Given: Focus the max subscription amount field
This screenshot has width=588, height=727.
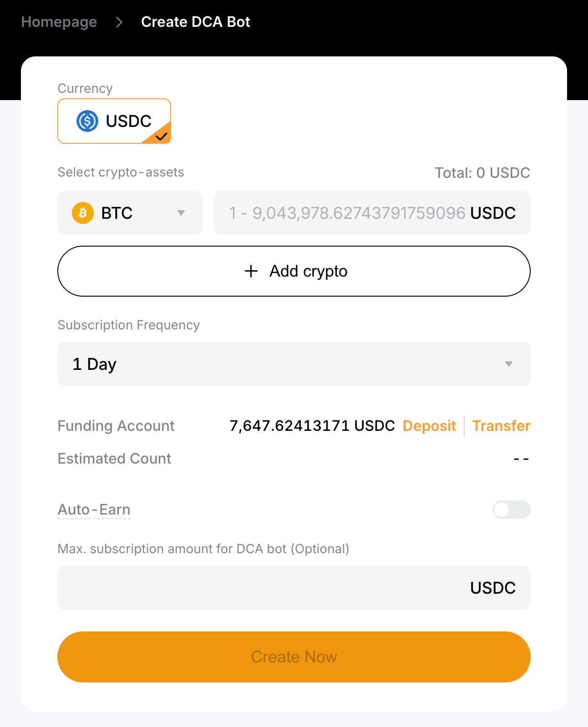Looking at the screenshot, I should click(294, 588).
